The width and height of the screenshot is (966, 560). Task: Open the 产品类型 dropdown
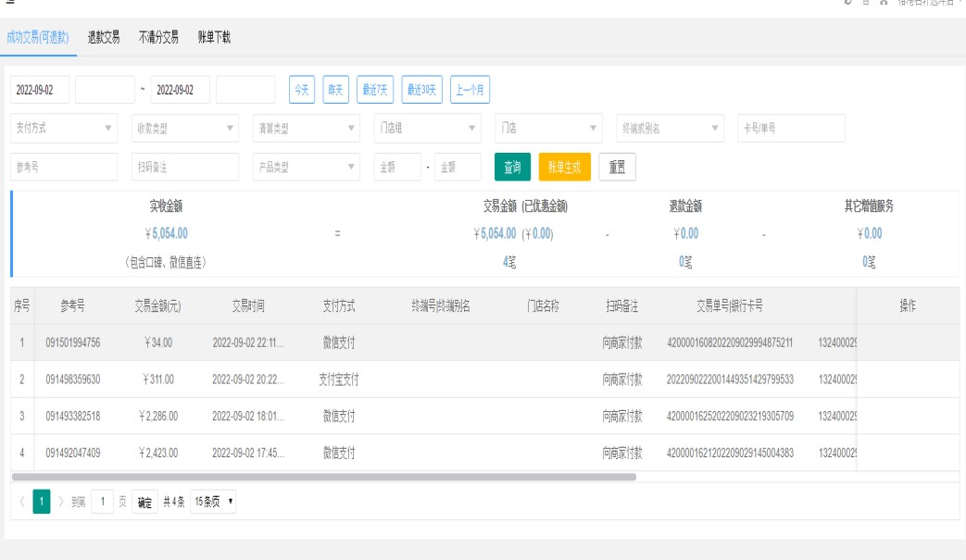point(305,167)
